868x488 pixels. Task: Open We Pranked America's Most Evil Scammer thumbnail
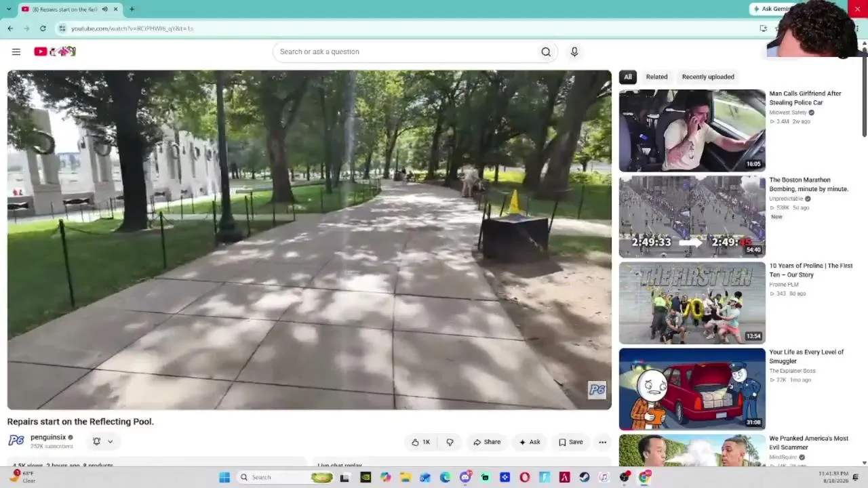[x=692, y=450]
